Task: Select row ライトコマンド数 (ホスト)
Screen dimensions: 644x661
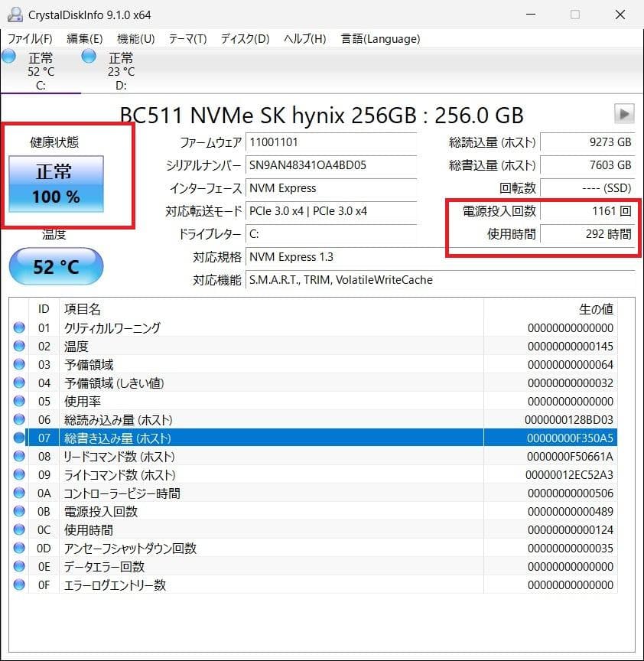Action: point(313,474)
